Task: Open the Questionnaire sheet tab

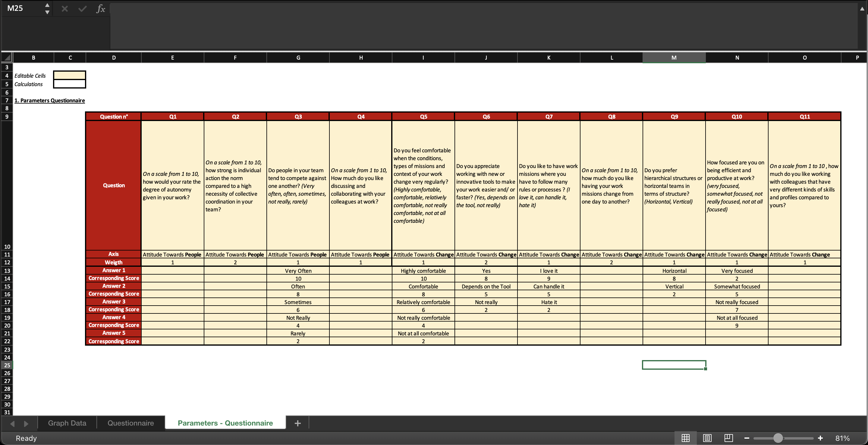Action: 131,423
